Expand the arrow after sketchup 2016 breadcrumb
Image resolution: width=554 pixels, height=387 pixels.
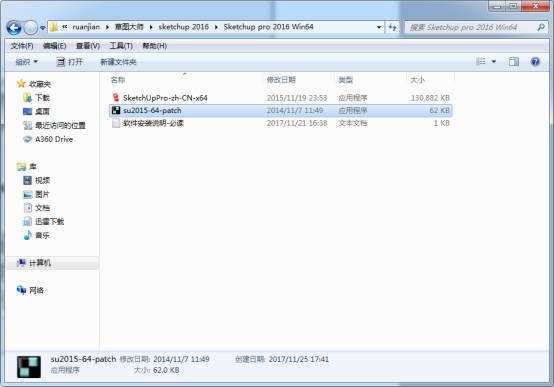click(x=216, y=27)
